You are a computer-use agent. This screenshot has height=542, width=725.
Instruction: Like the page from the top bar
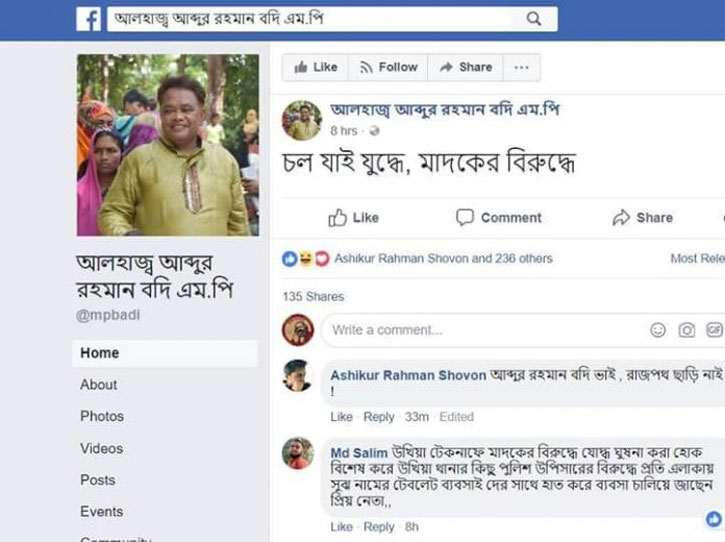(x=315, y=68)
